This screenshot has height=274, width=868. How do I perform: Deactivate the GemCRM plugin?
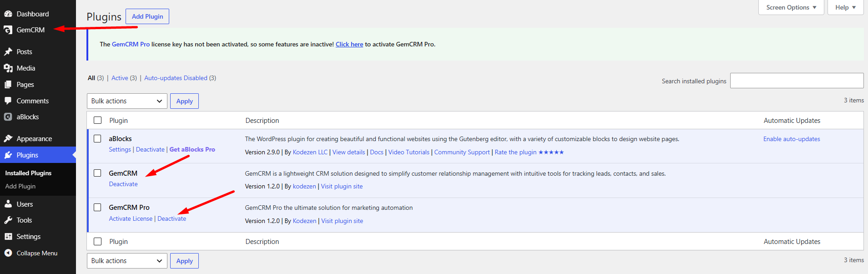tap(123, 184)
